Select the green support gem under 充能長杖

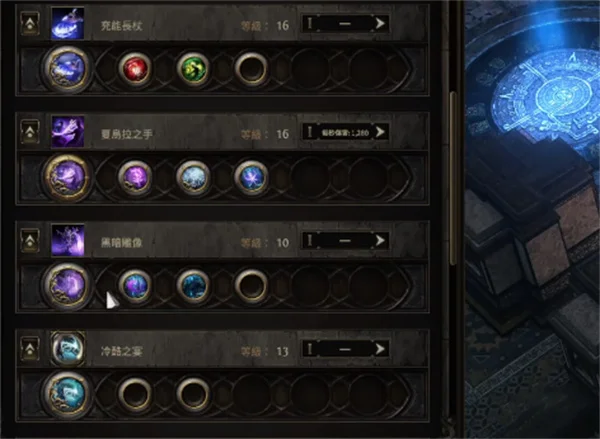tap(193, 69)
